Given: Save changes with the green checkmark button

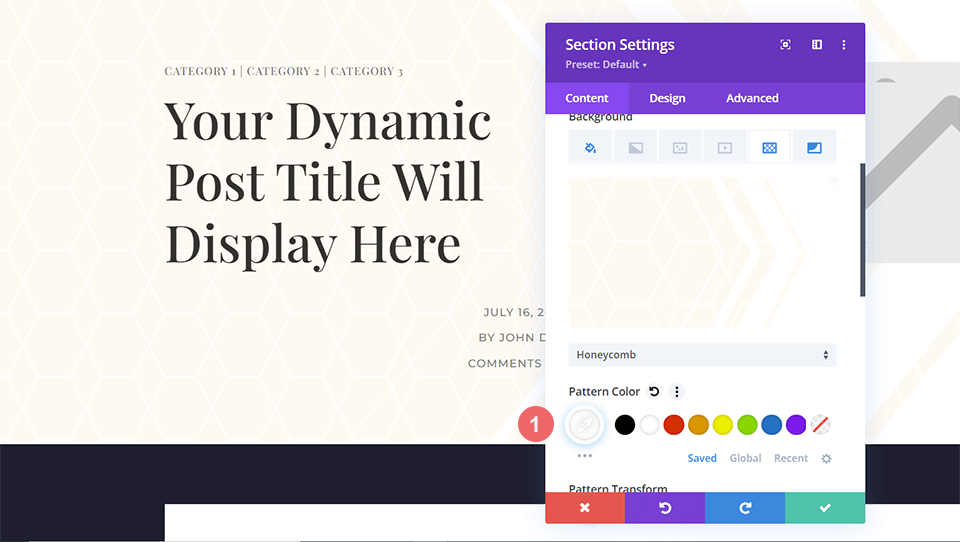Looking at the screenshot, I should (x=825, y=508).
